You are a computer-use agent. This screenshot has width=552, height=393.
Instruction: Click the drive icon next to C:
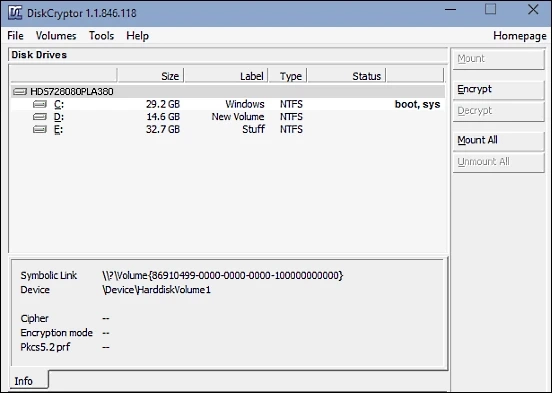(x=40, y=104)
